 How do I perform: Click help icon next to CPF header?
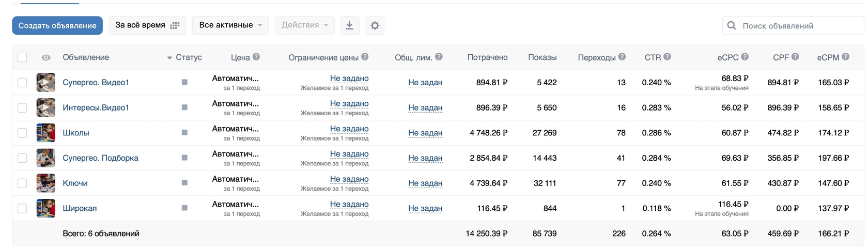pos(795,57)
